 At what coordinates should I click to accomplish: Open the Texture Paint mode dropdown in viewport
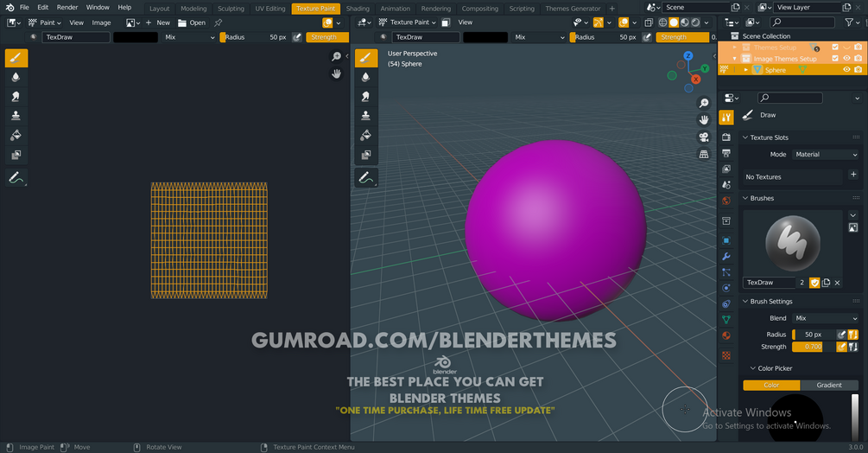click(x=408, y=22)
